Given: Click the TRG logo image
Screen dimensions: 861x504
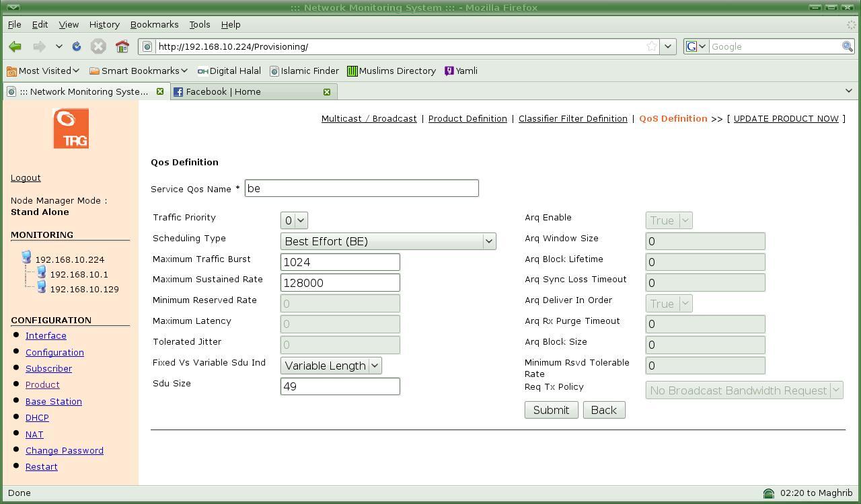Looking at the screenshot, I should click(x=71, y=128).
